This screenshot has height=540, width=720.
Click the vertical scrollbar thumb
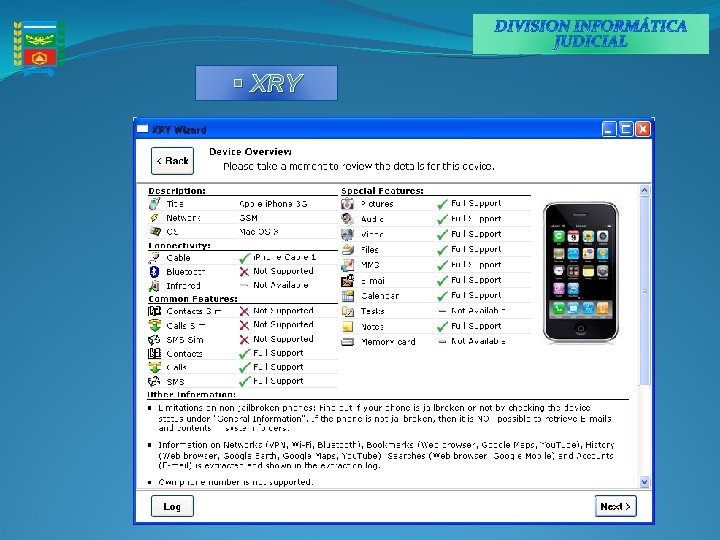(x=644, y=291)
